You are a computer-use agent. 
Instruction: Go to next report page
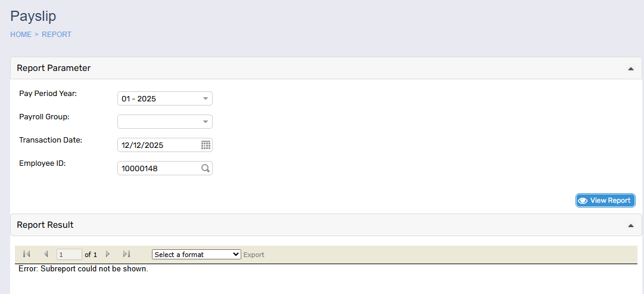(108, 254)
